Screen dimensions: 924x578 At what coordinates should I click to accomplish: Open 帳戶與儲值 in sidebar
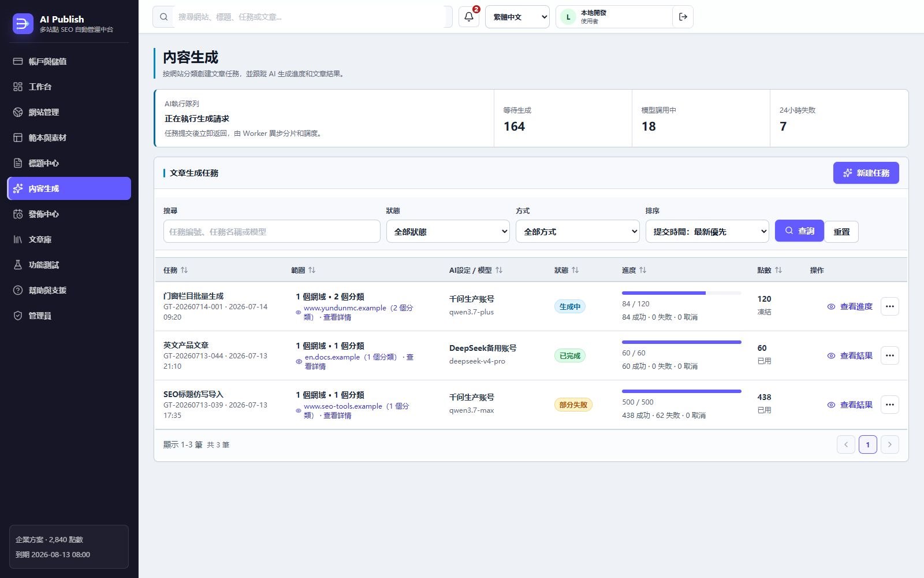pyautogui.click(x=69, y=61)
